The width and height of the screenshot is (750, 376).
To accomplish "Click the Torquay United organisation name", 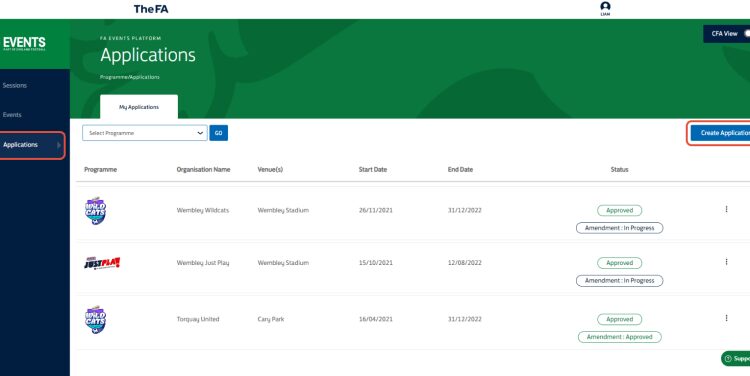I will point(198,319).
